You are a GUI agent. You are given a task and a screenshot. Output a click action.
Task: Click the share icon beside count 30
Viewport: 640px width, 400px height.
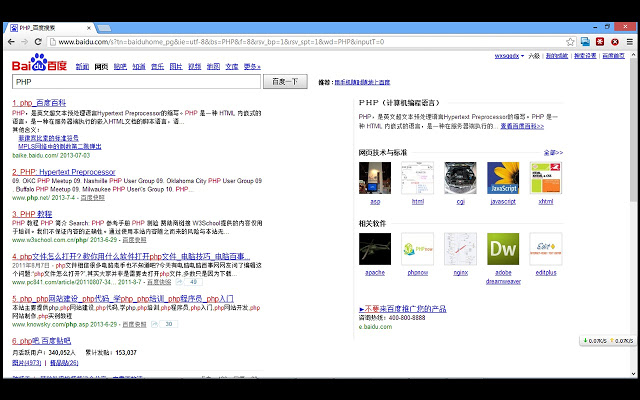point(155,324)
